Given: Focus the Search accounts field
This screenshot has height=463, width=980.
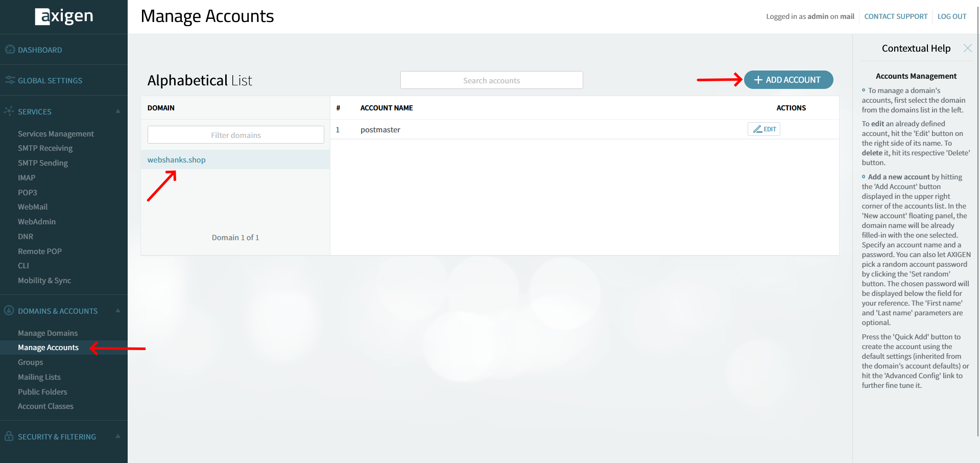Looking at the screenshot, I should [x=492, y=80].
